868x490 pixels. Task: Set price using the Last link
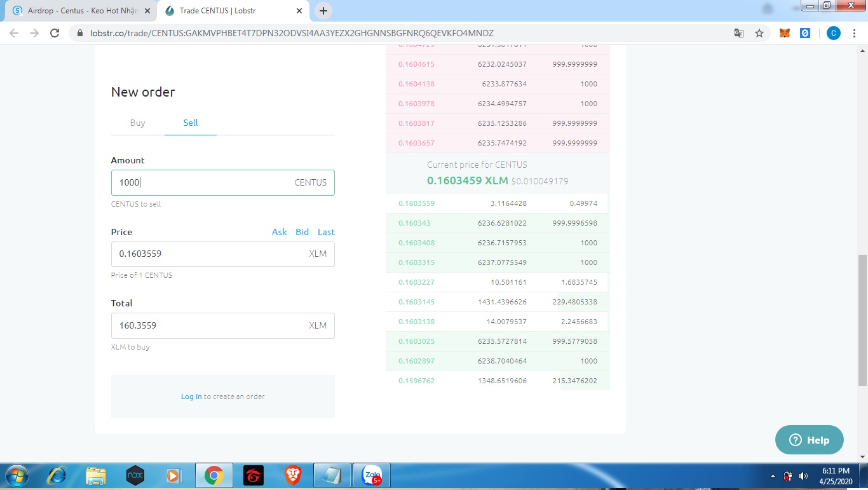(x=326, y=232)
